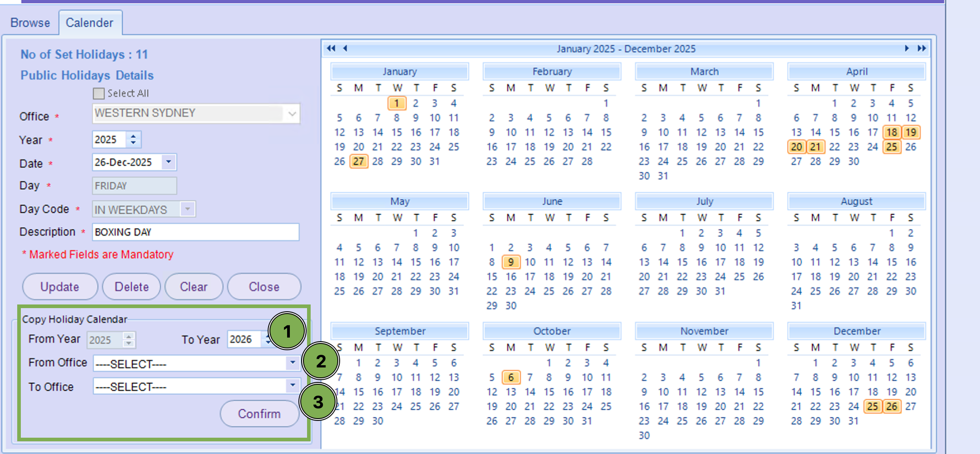Viewport: 980px width, 454px height.
Task: Select the Calender tab
Action: pyautogui.click(x=90, y=23)
